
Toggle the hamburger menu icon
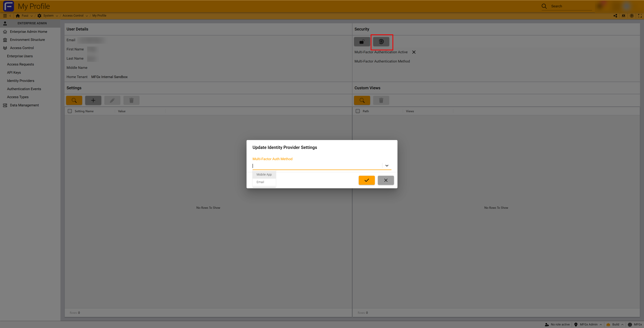(x=5, y=15)
